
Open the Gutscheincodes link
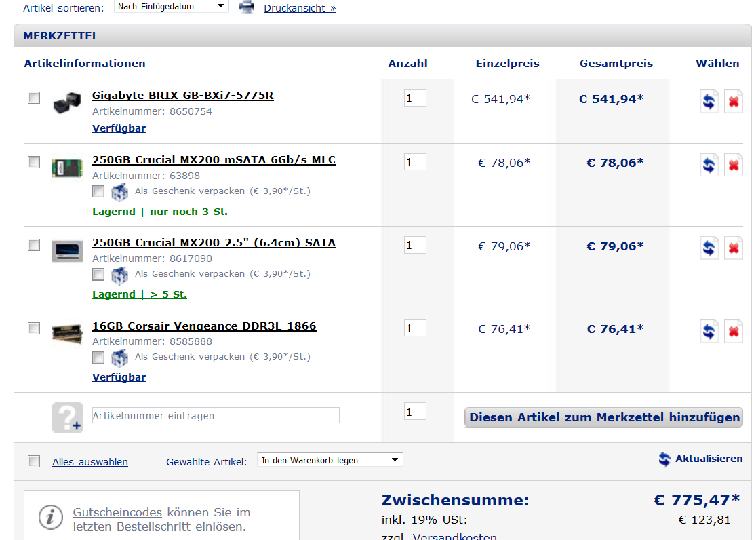tap(117, 512)
